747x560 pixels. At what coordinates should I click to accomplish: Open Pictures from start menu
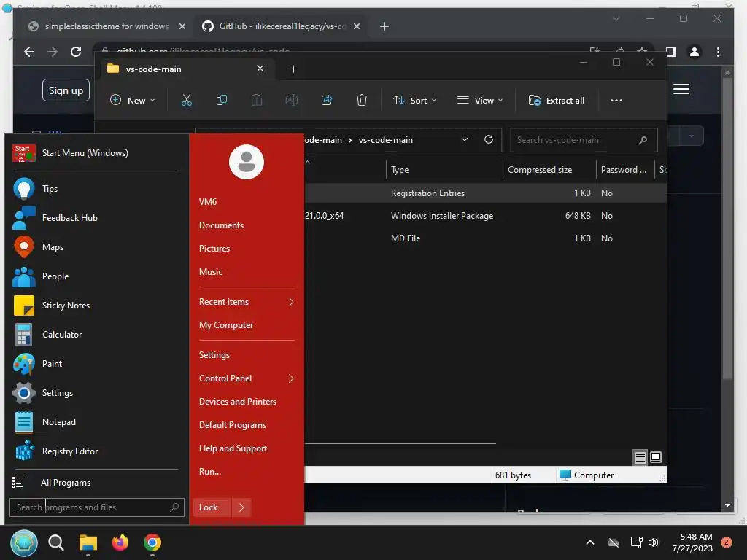(214, 249)
